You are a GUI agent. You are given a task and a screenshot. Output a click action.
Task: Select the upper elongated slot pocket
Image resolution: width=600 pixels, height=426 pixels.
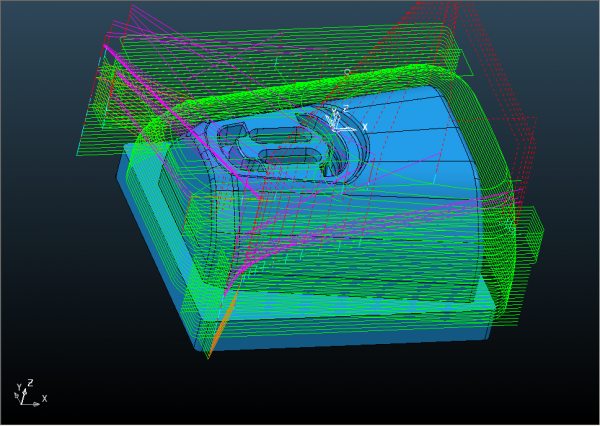pyautogui.click(x=279, y=135)
